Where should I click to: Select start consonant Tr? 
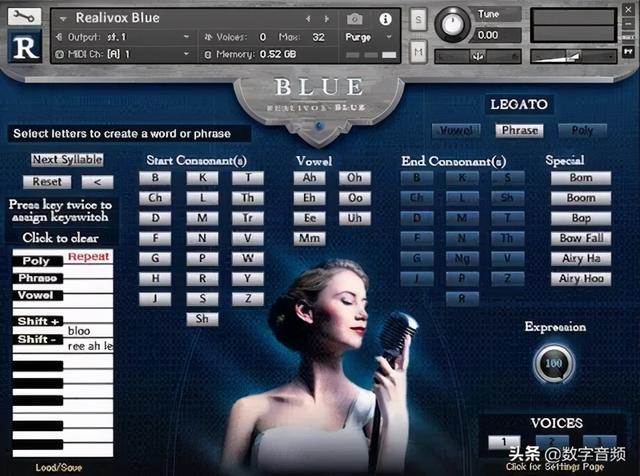tap(248, 218)
